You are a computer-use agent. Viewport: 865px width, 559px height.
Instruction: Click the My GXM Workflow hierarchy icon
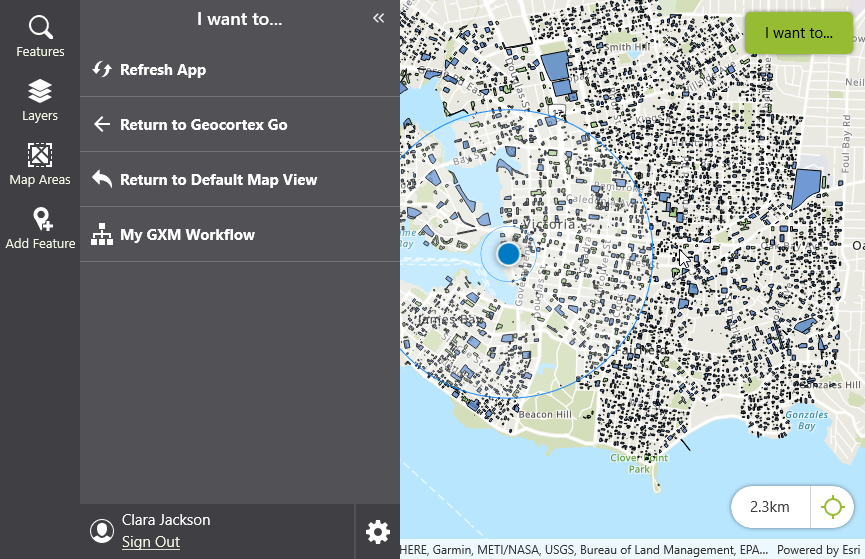[x=102, y=235]
